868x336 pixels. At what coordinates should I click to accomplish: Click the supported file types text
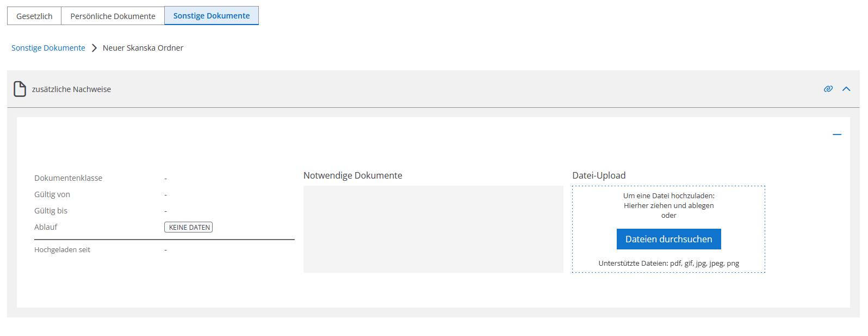[x=669, y=263]
